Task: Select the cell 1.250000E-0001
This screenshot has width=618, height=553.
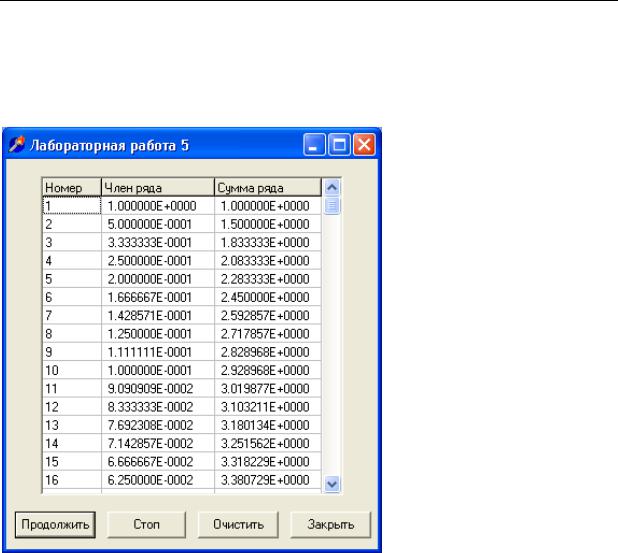Action: (158, 333)
